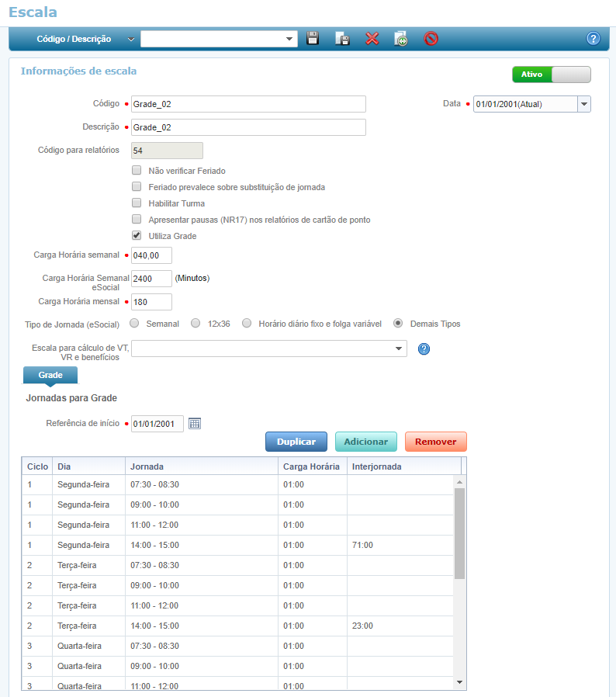Select the 12x36 radio option
616x697 pixels.
click(196, 324)
